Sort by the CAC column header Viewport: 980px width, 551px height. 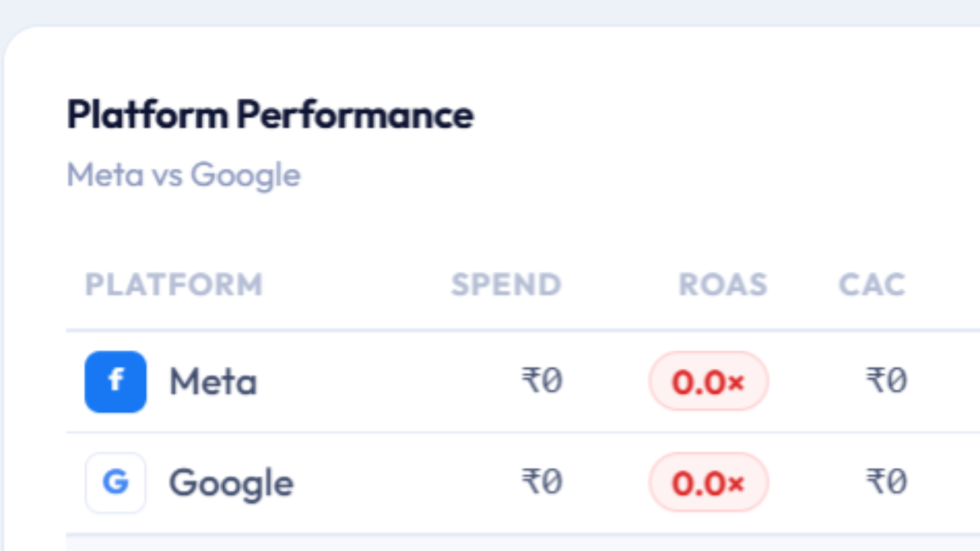[x=872, y=285]
